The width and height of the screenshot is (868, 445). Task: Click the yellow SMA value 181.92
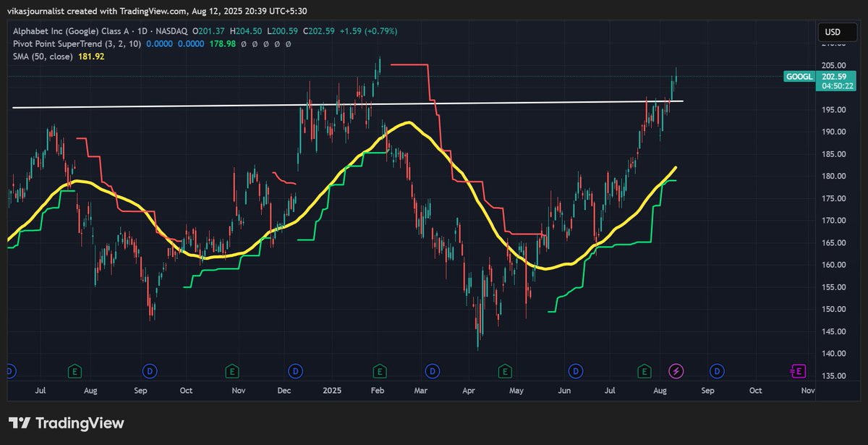pyautogui.click(x=90, y=56)
